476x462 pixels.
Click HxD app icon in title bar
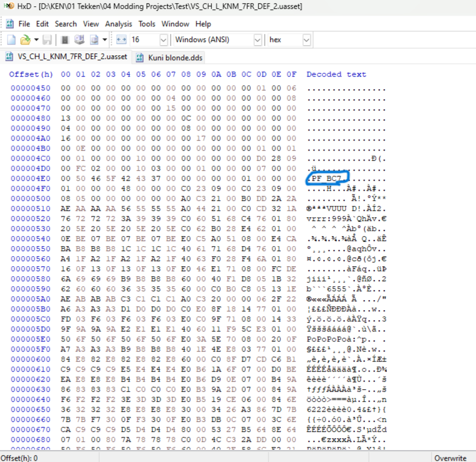point(9,6)
